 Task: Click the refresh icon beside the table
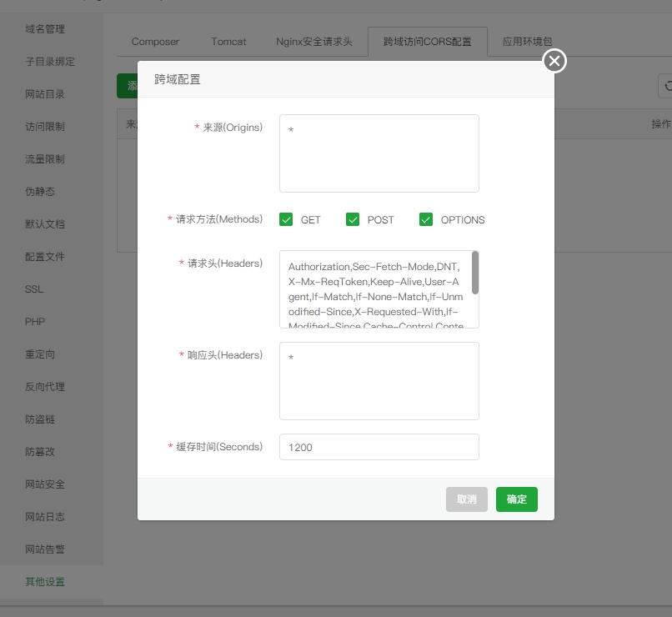click(666, 86)
